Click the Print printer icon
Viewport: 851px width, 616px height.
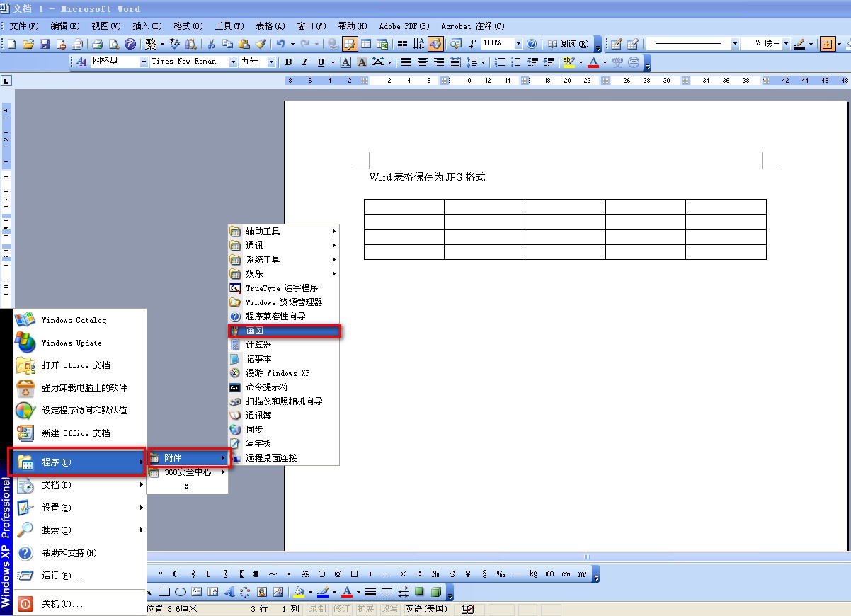tap(98, 44)
